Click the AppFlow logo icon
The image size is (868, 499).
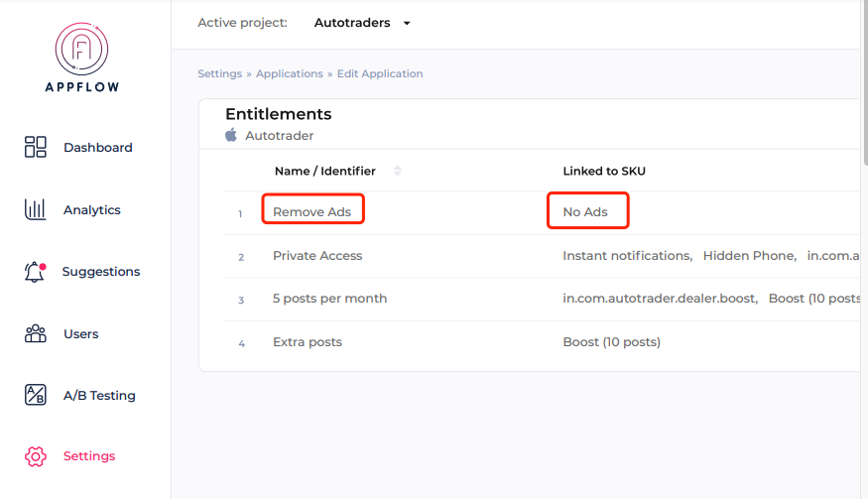point(82,49)
